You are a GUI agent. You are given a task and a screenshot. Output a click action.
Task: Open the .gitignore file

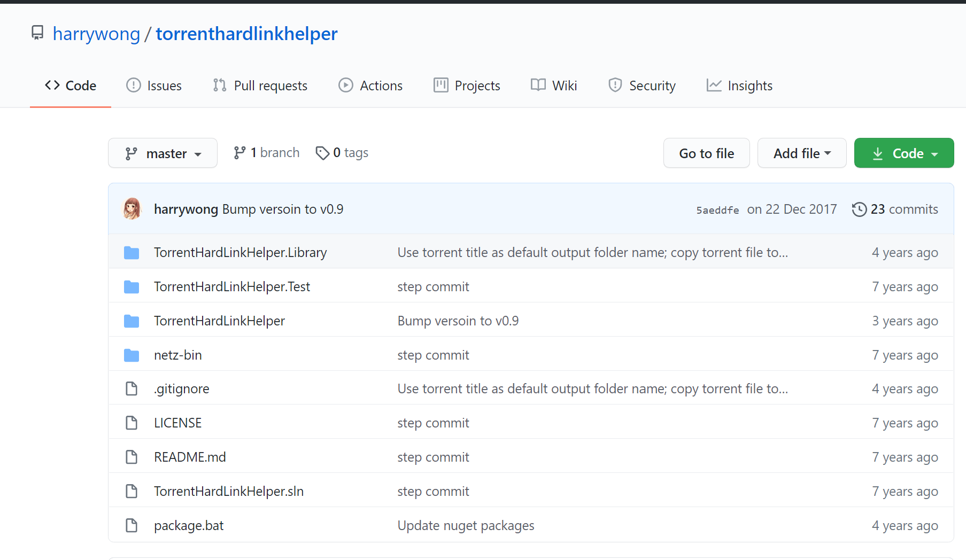tap(182, 389)
